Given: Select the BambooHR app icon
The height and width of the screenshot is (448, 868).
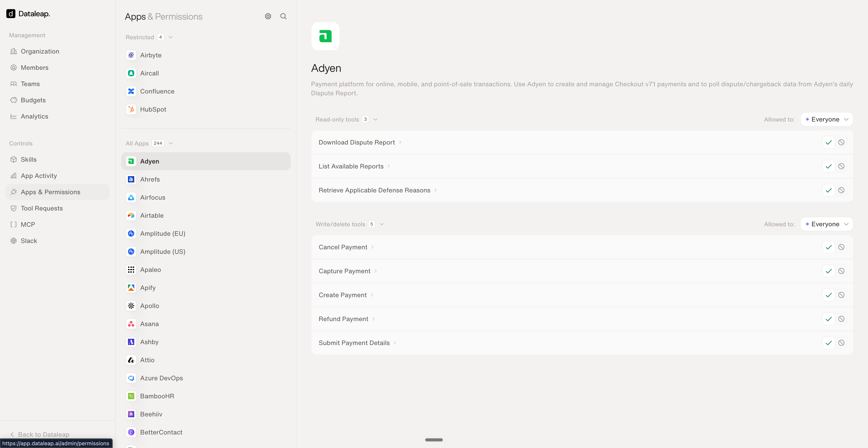Looking at the screenshot, I should [x=131, y=396].
